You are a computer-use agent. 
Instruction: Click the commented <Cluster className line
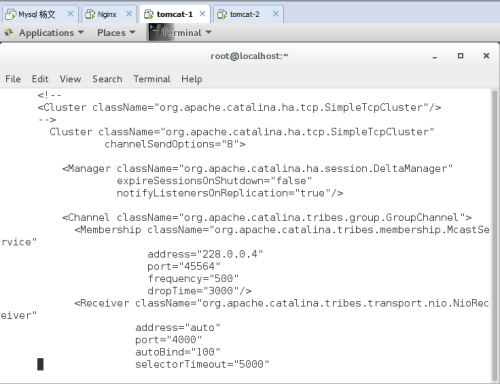pyautogui.click(x=239, y=108)
